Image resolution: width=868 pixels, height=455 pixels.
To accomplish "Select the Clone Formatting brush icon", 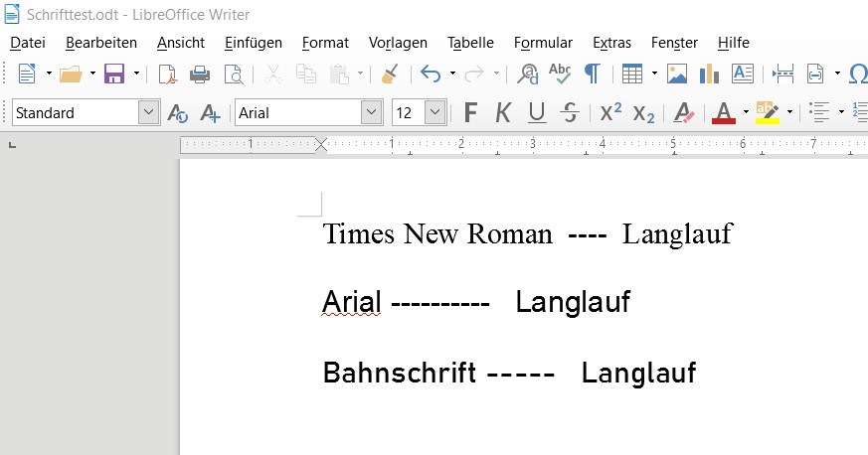I will [x=391, y=74].
